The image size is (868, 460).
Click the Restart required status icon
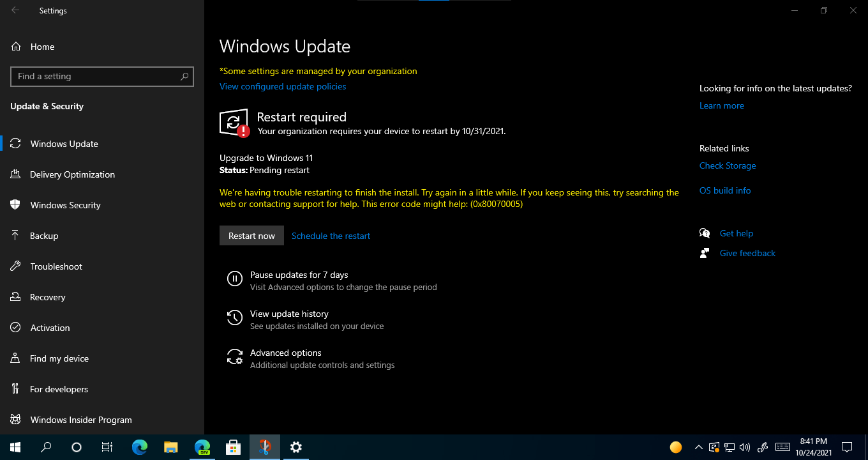coord(234,123)
